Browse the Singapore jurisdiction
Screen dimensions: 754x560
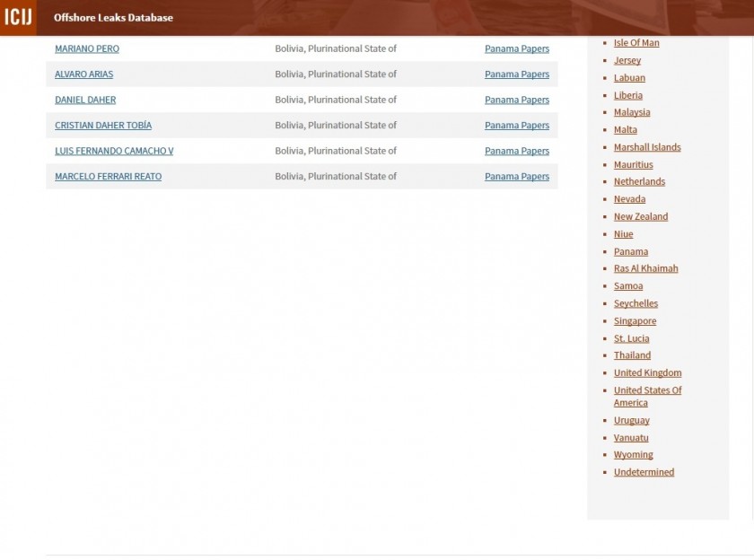coord(635,321)
